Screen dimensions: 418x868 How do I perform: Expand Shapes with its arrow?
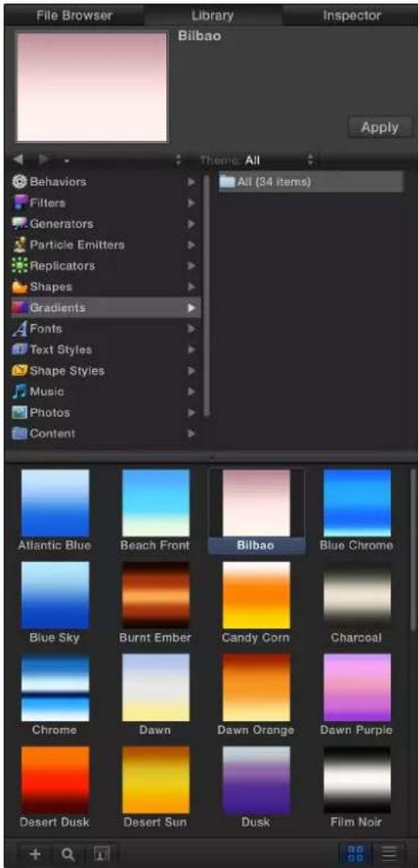point(191,286)
